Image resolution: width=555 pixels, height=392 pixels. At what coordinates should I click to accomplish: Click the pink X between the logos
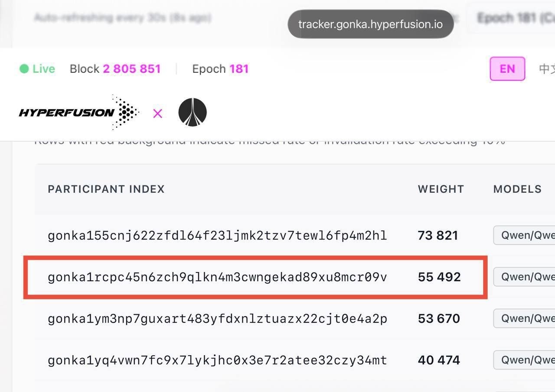[157, 113]
